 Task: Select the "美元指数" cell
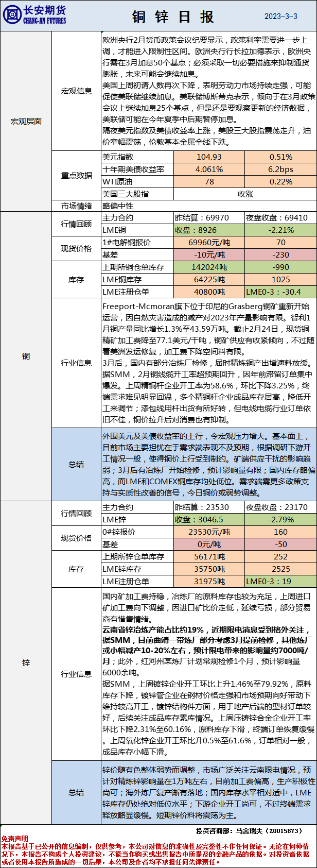[x=138, y=157]
